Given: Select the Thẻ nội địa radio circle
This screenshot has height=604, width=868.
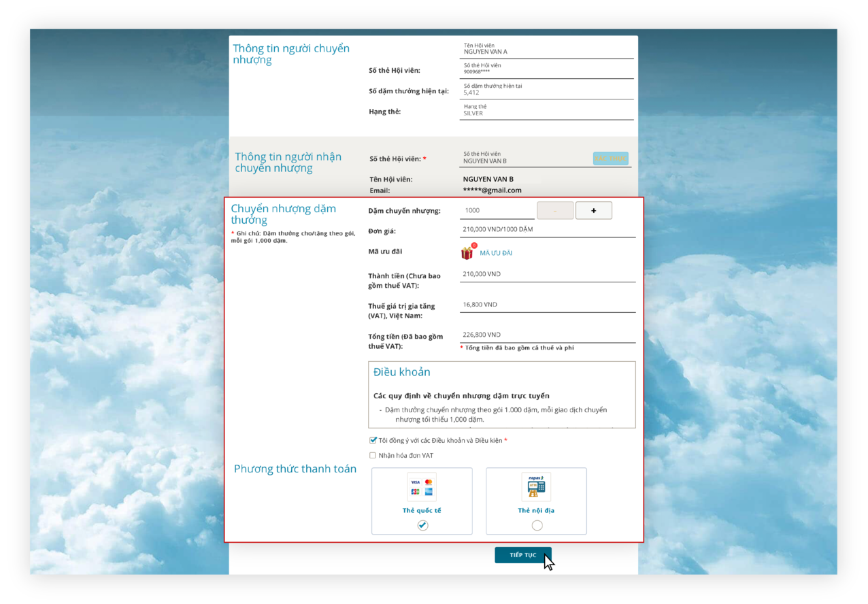Looking at the screenshot, I should (x=537, y=525).
